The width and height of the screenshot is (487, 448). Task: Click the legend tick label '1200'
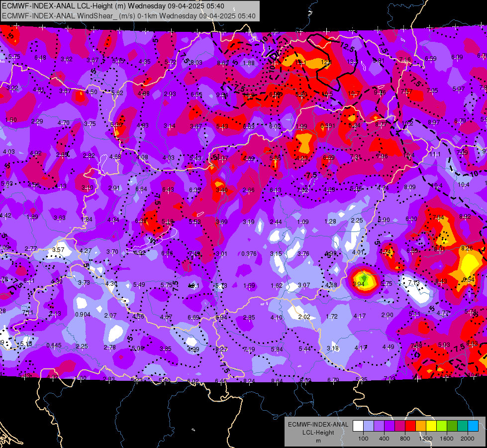[x=426, y=439]
